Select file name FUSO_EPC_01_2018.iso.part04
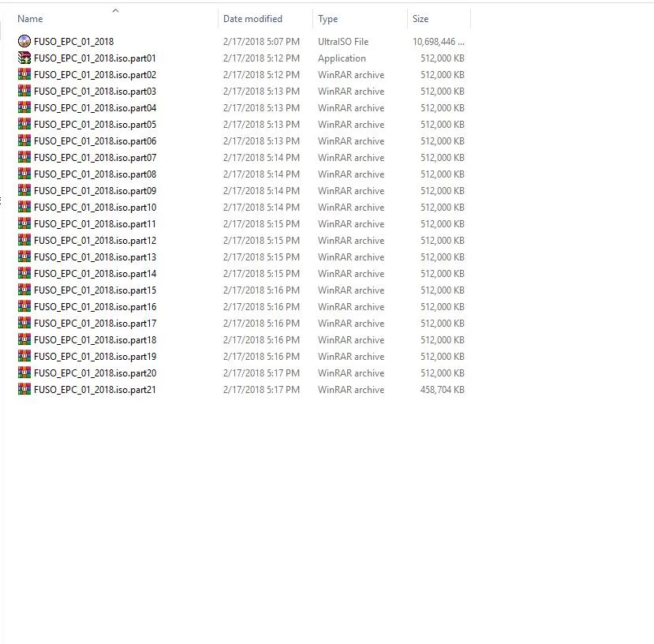 click(x=95, y=108)
